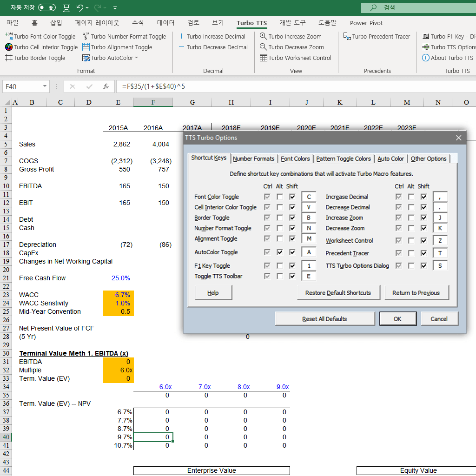
Task: Click the Turbo Cell Interior Toggle icon
Action: coord(9,47)
